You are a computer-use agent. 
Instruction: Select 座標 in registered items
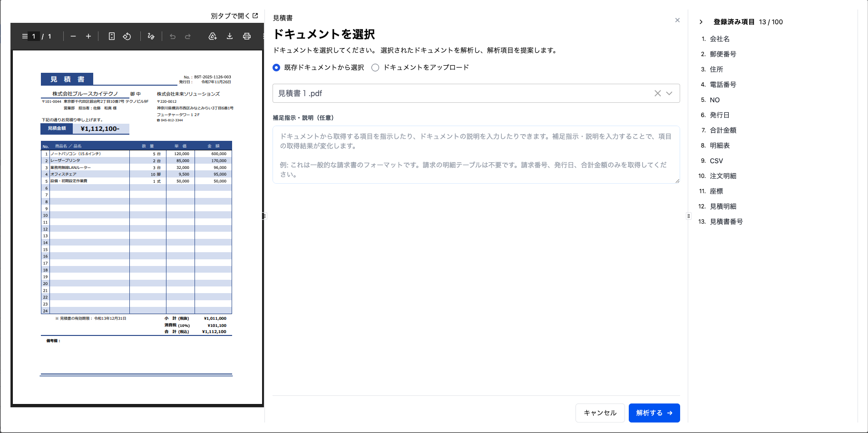pyautogui.click(x=716, y=191)
